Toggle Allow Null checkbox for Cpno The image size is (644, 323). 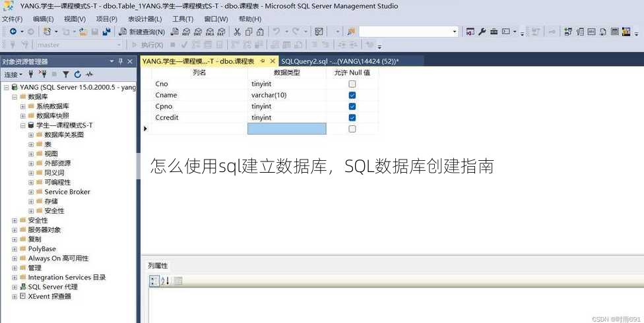[x=352, y=106]
